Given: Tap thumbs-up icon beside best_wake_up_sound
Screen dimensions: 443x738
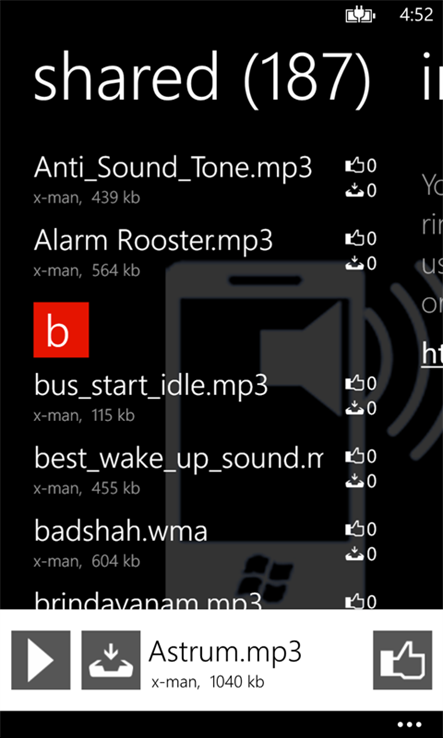Looking at the screenshot, I should point(354,456).
